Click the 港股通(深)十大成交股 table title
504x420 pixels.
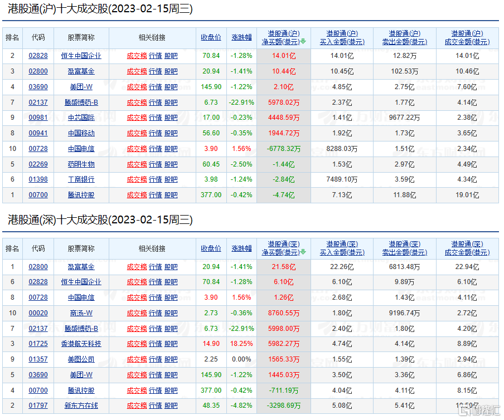pos(100,219)
